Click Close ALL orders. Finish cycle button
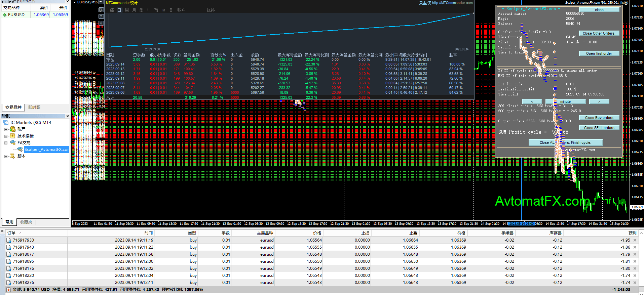 pyautogui.click(x=565, y=142)
